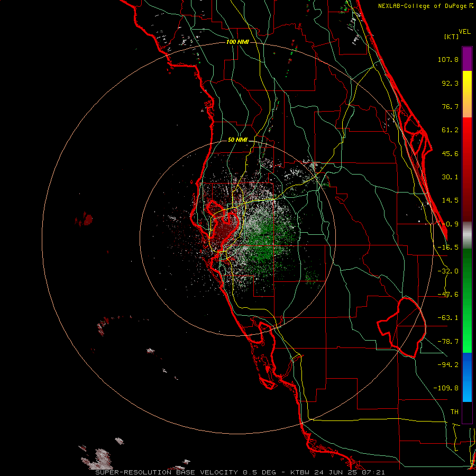Click the 61.2 scale value
The image size is (476, 476).
tap(450, 130)
